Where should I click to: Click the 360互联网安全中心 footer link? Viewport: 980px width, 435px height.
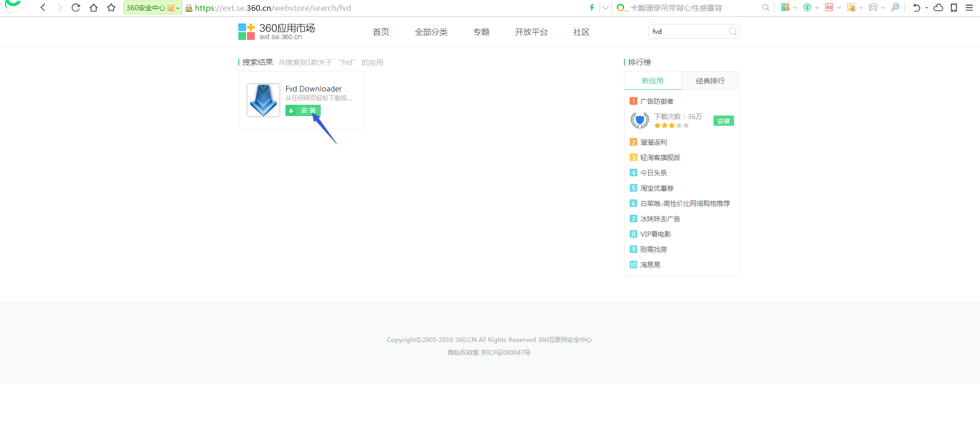click(x=565, y=339)
